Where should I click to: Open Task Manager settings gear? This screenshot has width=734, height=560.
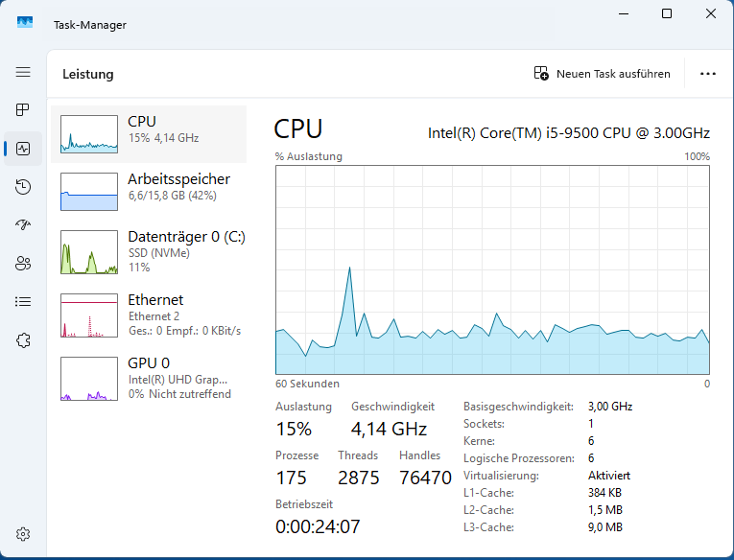pyautogui.click(x=23, y=534)
